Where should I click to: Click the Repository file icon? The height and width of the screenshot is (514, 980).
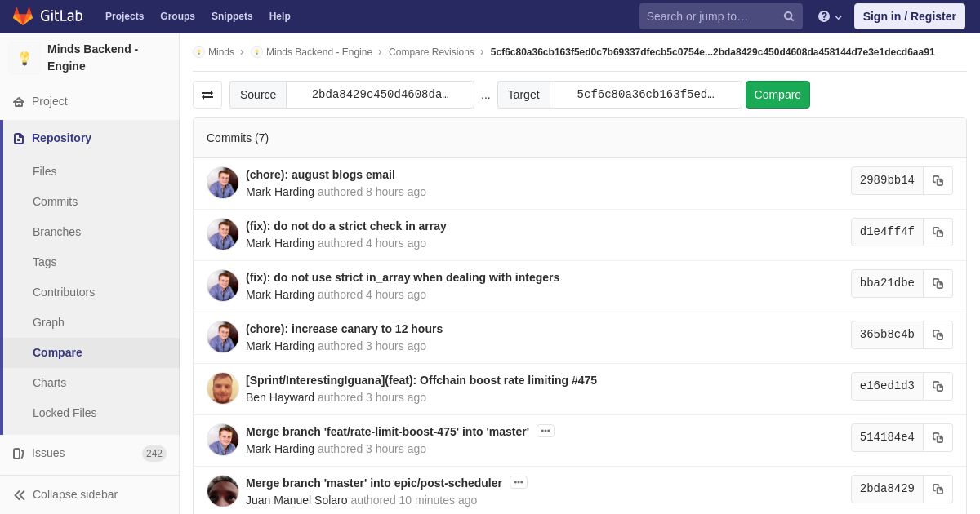tap(19, 139)
